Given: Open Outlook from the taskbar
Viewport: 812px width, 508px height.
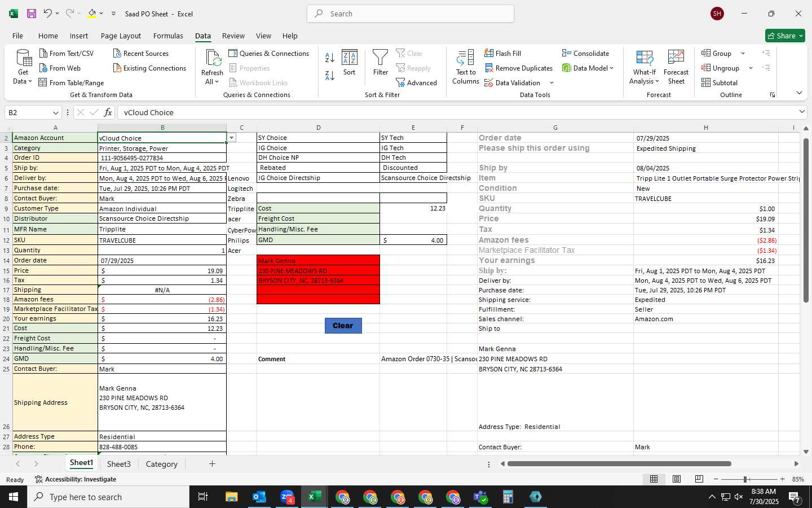Looking at the screenshot, I should pos(259,497).
